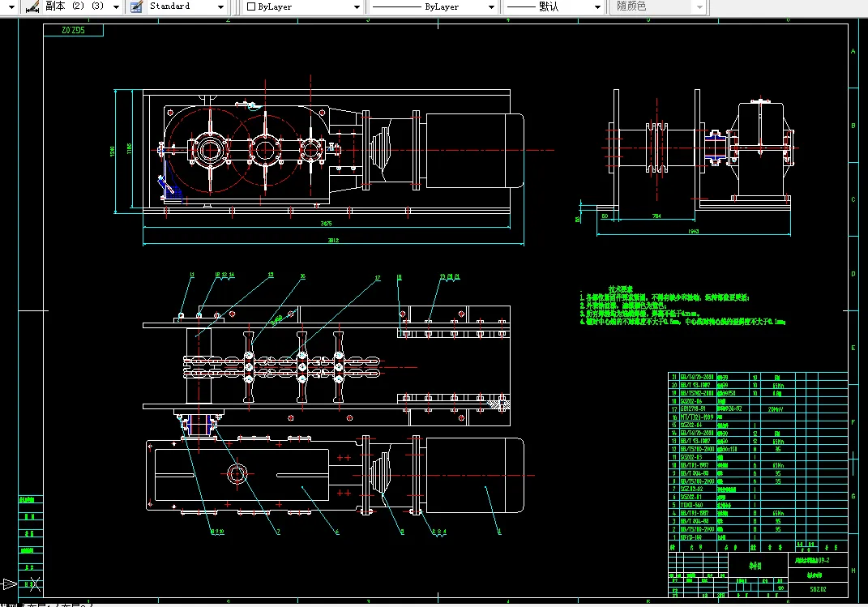This screenshot has width=868, height=607.
Task: Select the 3812 dimension text
Action: (333, 240)
